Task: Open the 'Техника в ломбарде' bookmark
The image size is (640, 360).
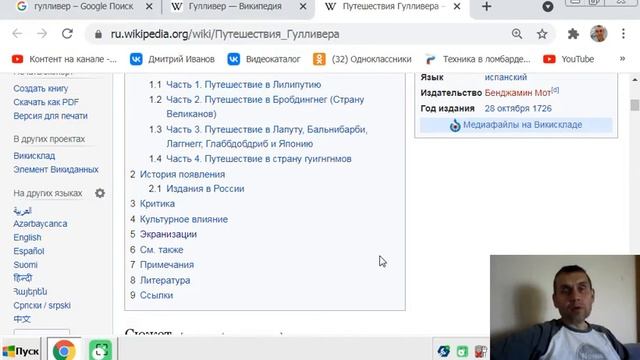Action: [x=478, y=59]
